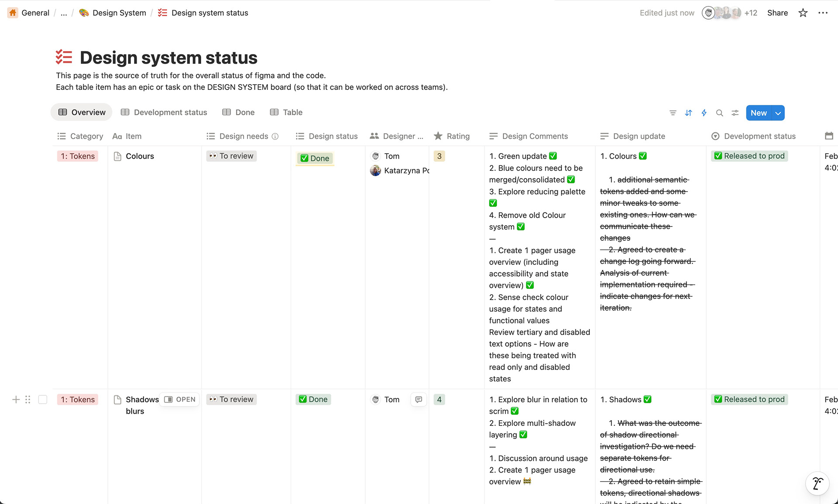
Task: Click the red 1: Tokens category tag
Action: click(78, 156)
